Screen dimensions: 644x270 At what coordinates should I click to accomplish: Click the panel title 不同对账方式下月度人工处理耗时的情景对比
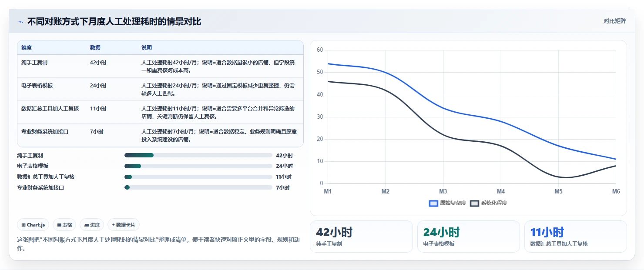(x=114, y=21)
